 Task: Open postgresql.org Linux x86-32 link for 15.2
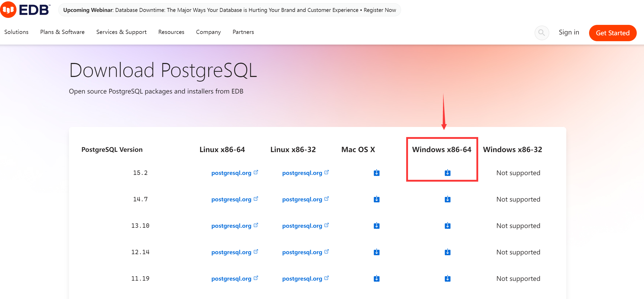(305, 173)
